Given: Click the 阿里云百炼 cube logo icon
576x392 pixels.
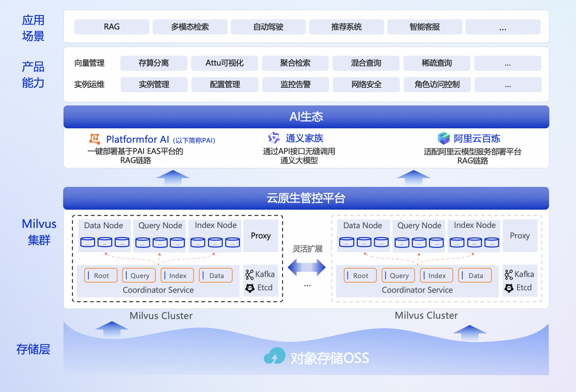Looking at the screenshot, I should pyautogui.click(x=444, y=138).
